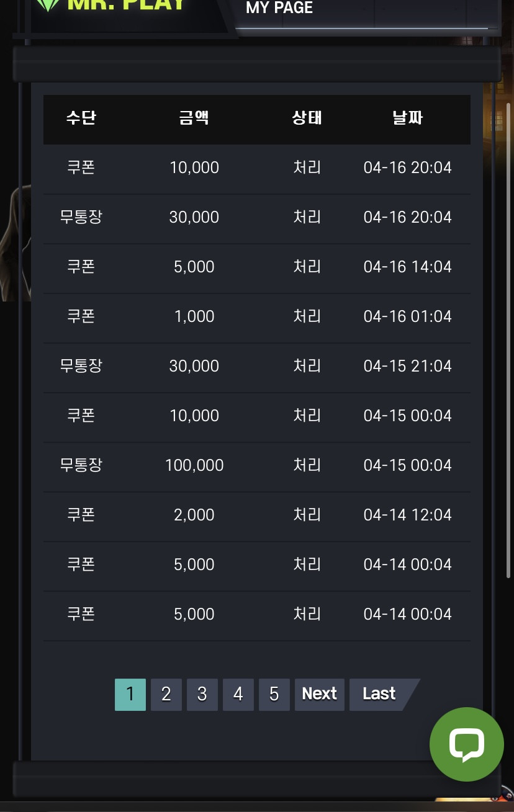Go to page 2 of results
Viewport: 514px width, 812px height.
click(166, 694)
